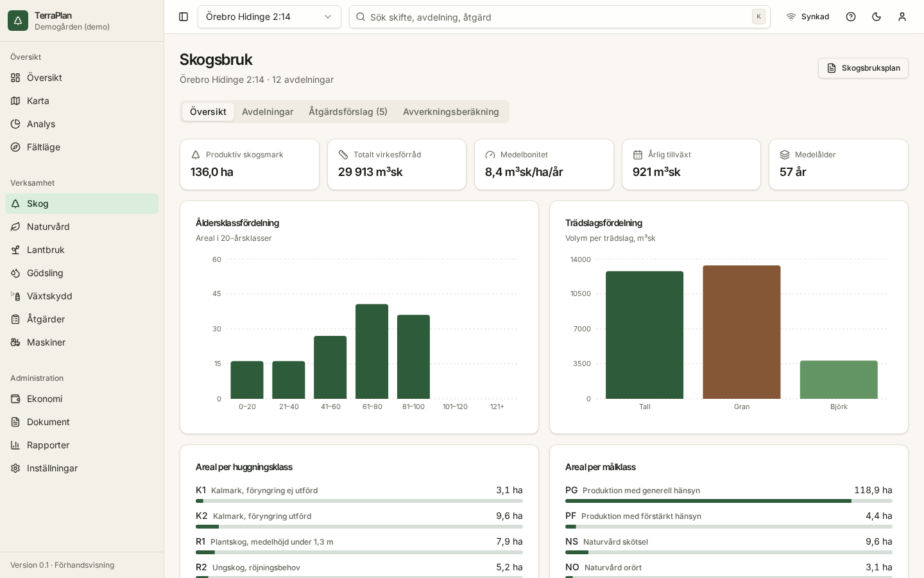924x578 pixels.
Task: Click the Skogsbruksplan button
Action: pyautogui.click(x=863, y=68)
